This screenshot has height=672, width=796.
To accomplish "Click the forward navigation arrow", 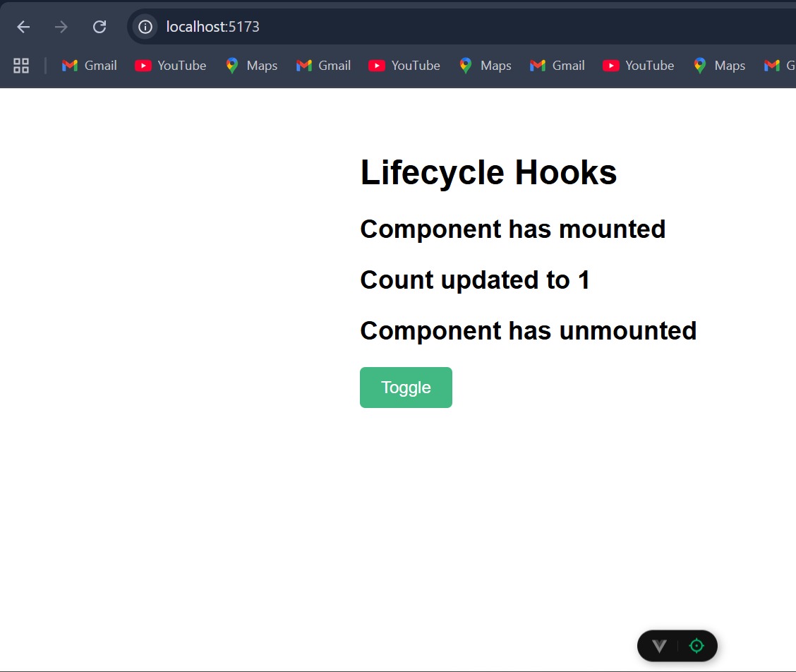I will tap(61, 26).
